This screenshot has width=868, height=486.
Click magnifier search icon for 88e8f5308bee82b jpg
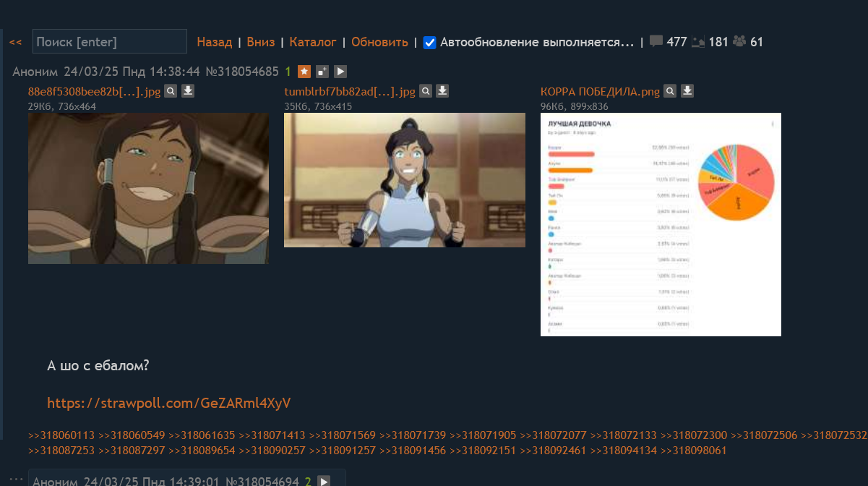pos(171,91)
